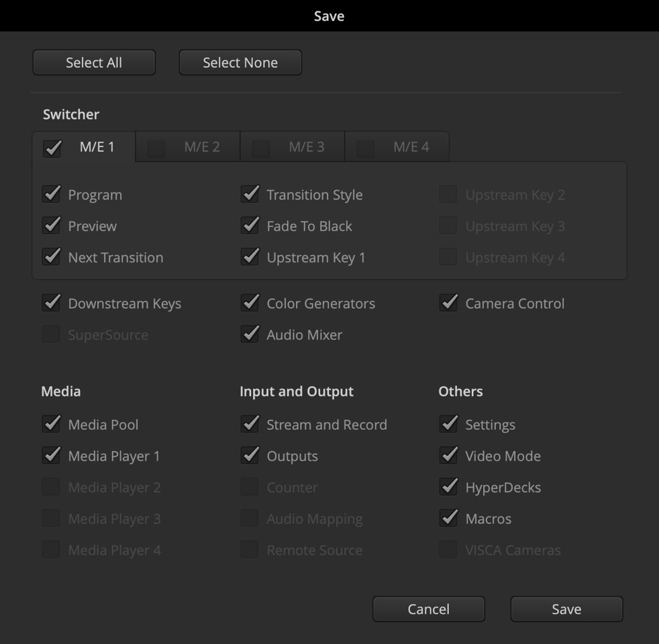
Task: Uncheck Media Player 1
Action: [x=52, y=456]
